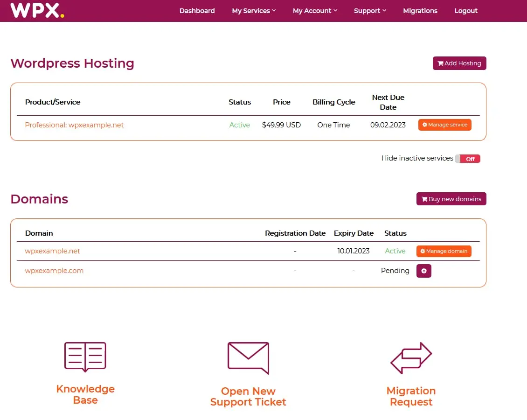Click Buy new domains button
Viewport: 527px width, 420px height.
pos(451,199)
